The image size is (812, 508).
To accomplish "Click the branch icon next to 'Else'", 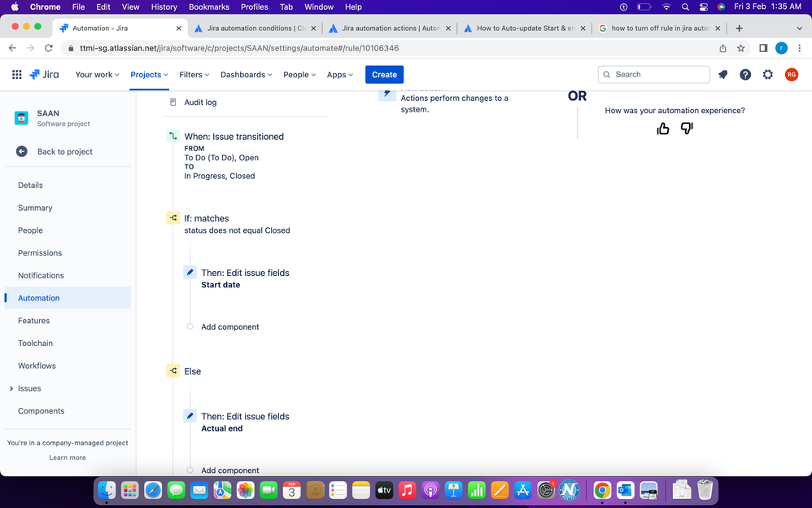I will tap(172, 370).
